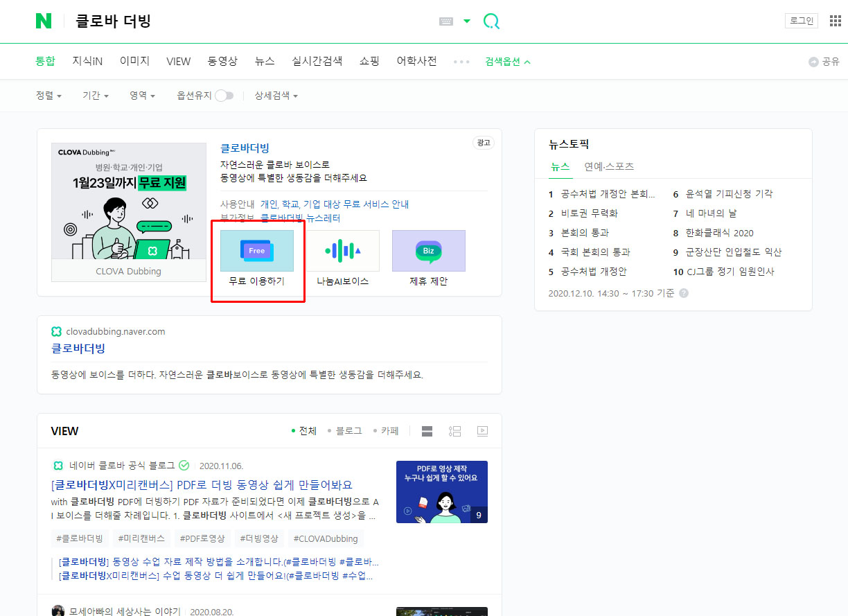Click 네이버 클로바 공식 블로그 profile icon
Viewport: 848px width, 616px height.
click(x=58, y=466)
